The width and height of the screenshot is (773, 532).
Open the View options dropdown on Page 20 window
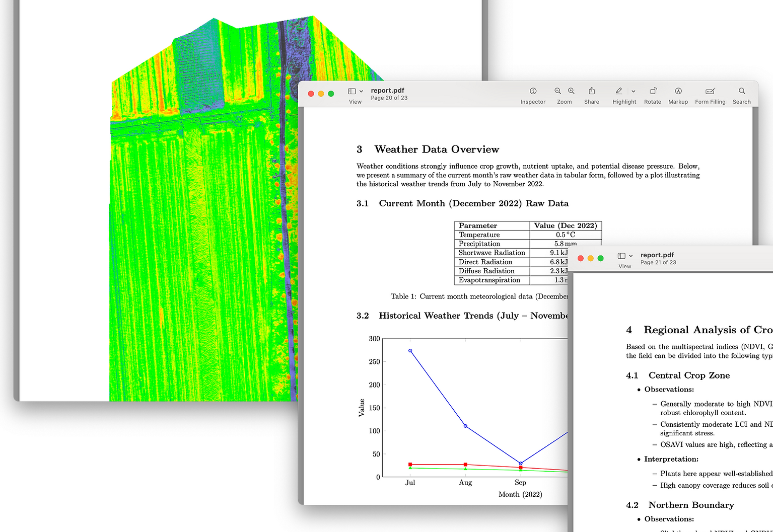click(x=361, y=91)
